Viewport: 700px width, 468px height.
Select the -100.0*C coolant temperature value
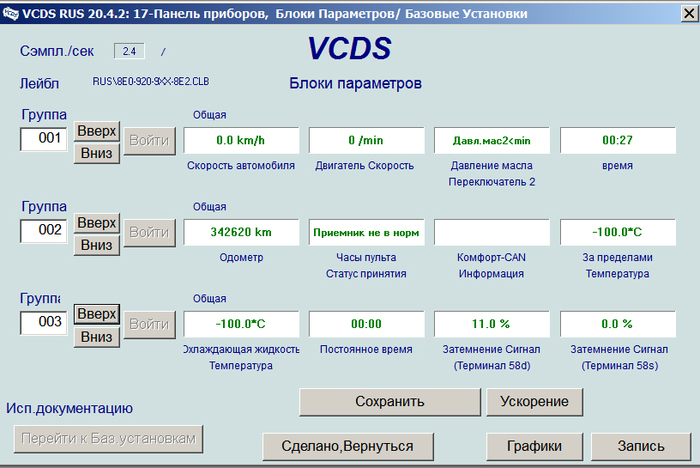pyautogui.click(x=241, y=324)
